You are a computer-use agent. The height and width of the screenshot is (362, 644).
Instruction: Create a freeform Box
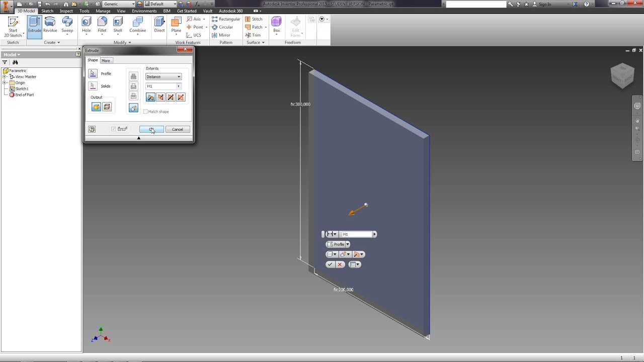(x=276, y=25)
